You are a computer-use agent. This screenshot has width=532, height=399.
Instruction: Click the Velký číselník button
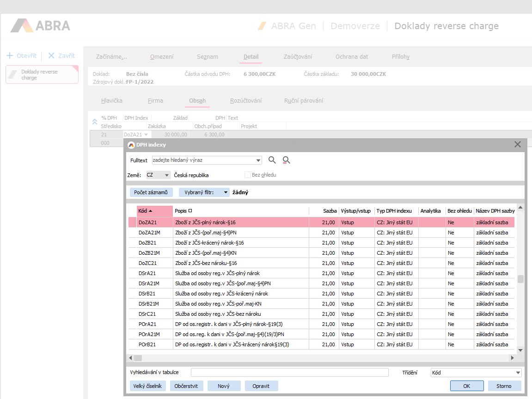pos(147,386)
